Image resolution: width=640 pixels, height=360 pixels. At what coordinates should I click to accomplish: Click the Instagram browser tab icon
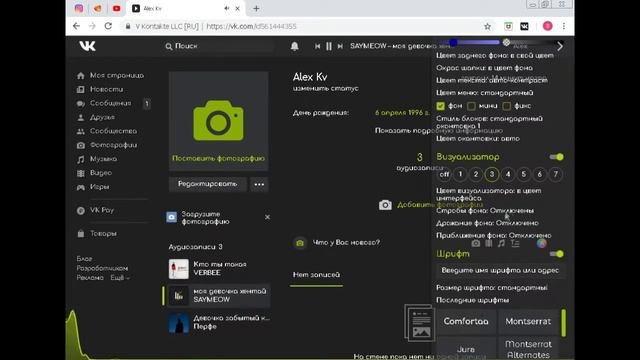79,8
